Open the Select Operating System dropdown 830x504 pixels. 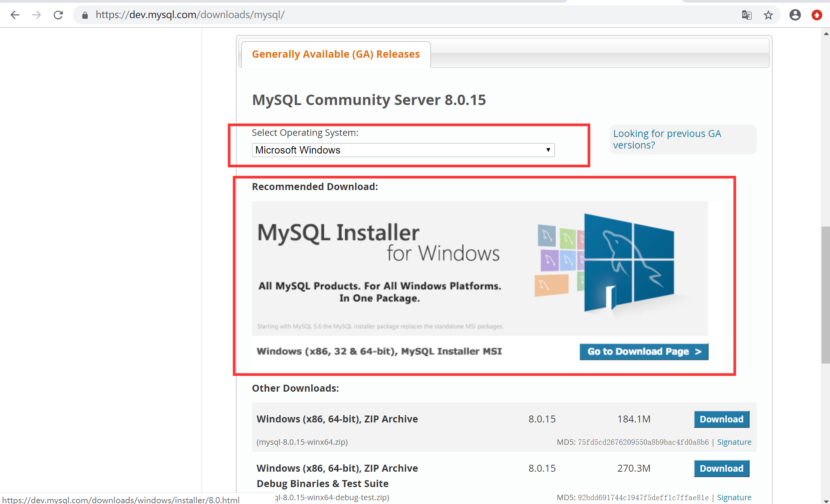pyautogui.click(x=403, y=150)
